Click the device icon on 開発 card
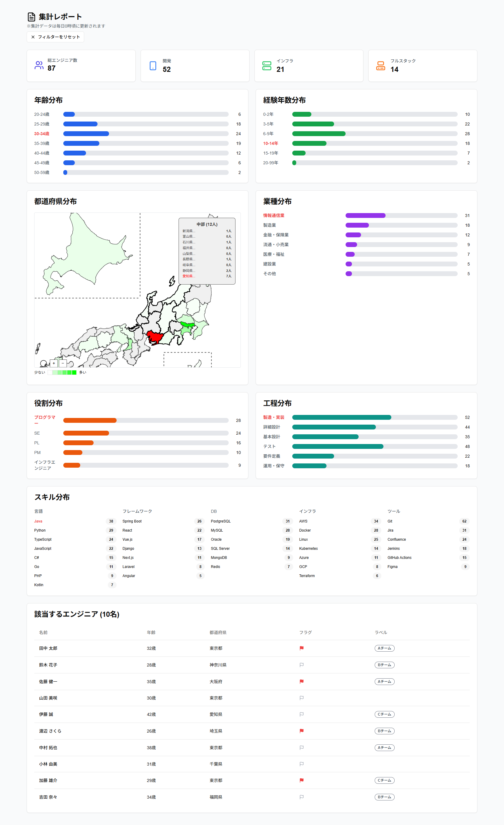The height and width of the screenshot is (825, 504). 153,66
